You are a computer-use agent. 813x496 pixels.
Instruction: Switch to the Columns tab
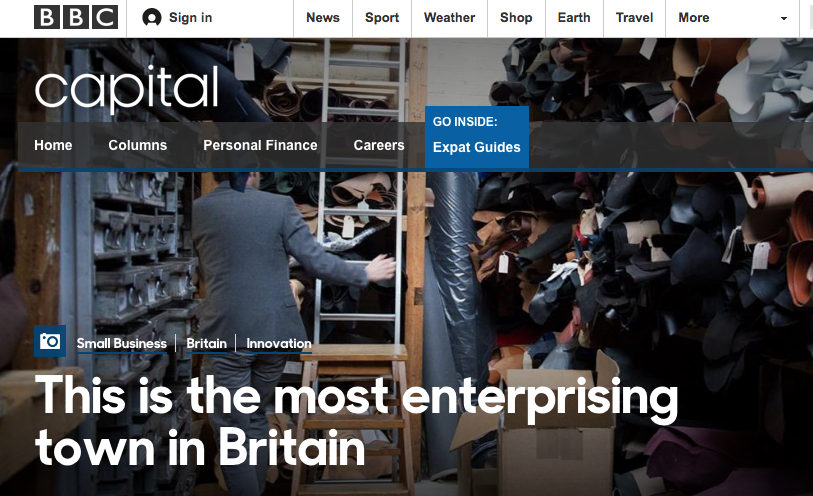(x=137, y=145)
